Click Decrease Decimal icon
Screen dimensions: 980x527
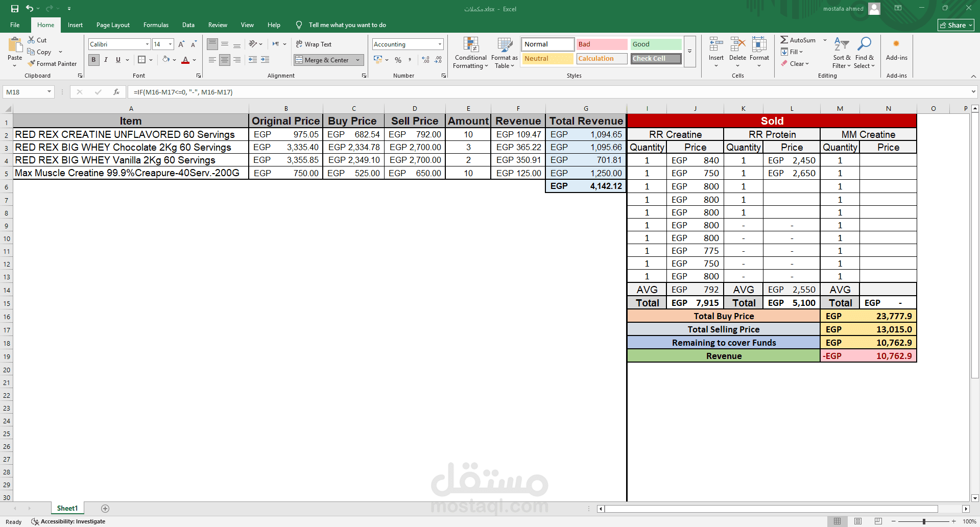tap(438, 60)
